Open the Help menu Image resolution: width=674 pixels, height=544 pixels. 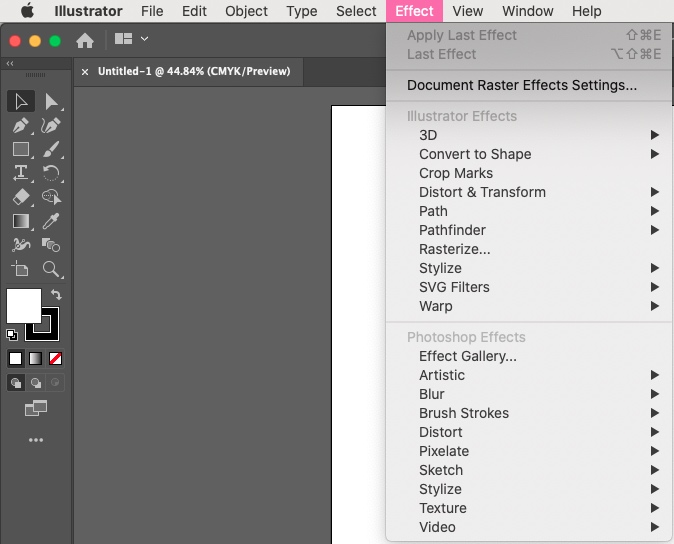click(x=586, y=11)
